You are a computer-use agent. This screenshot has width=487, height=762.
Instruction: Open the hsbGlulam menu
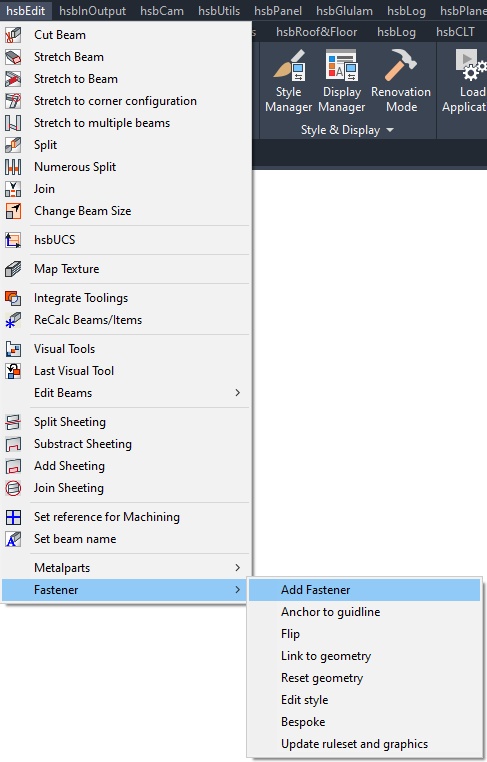[344, 11]
